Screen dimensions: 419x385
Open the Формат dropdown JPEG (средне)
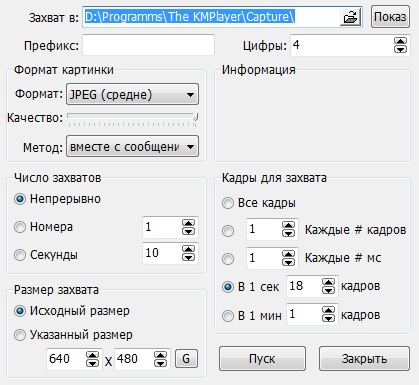pyautogui.click(x=132, y=94)
